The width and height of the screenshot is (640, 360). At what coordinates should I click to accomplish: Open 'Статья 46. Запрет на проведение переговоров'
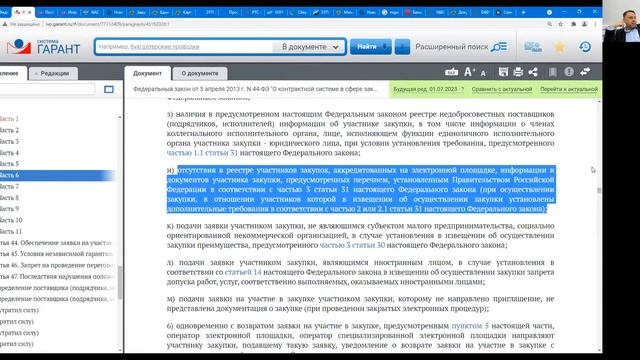pos(56,265)
